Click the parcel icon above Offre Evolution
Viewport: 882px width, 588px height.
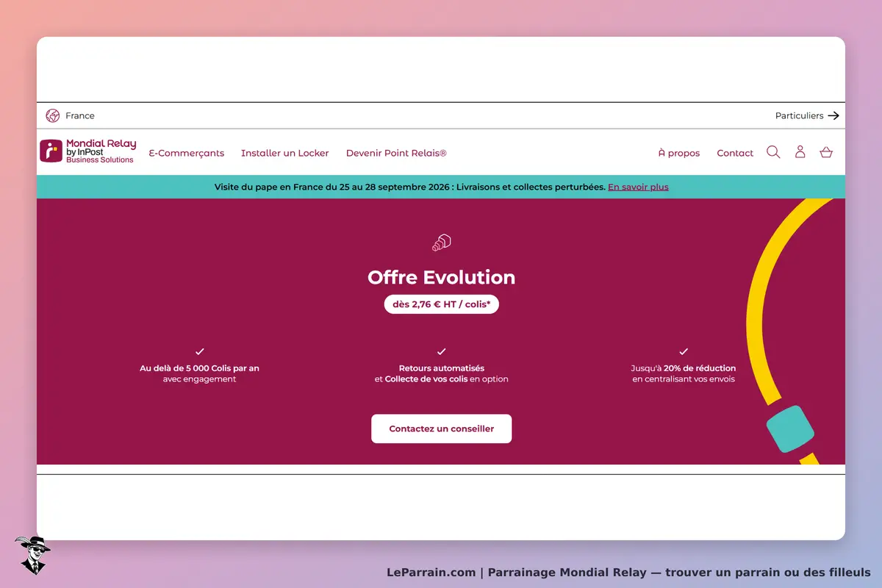tap(441, 243)
